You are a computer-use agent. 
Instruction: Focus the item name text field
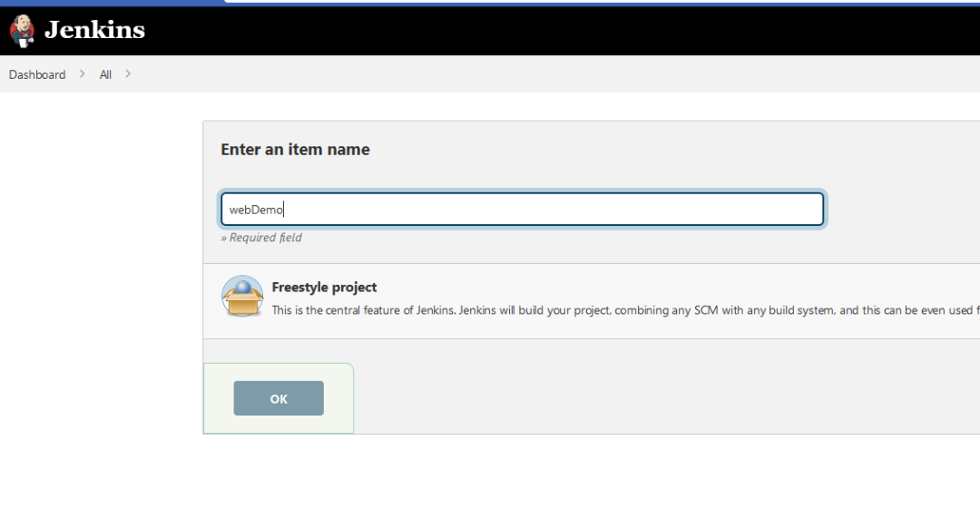coord(522,209)
